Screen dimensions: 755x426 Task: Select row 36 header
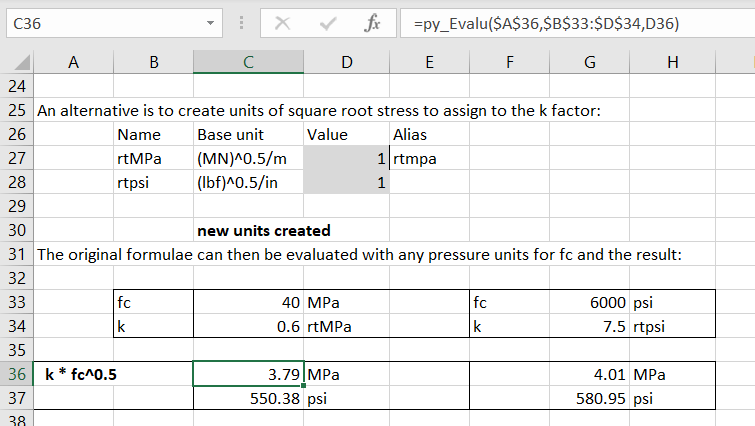coord(15,374)
